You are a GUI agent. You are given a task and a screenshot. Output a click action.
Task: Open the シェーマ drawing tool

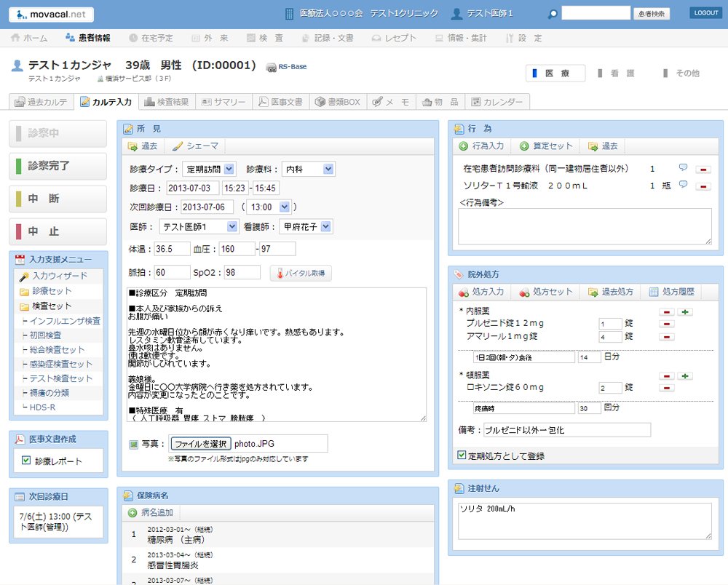point(195,146)
